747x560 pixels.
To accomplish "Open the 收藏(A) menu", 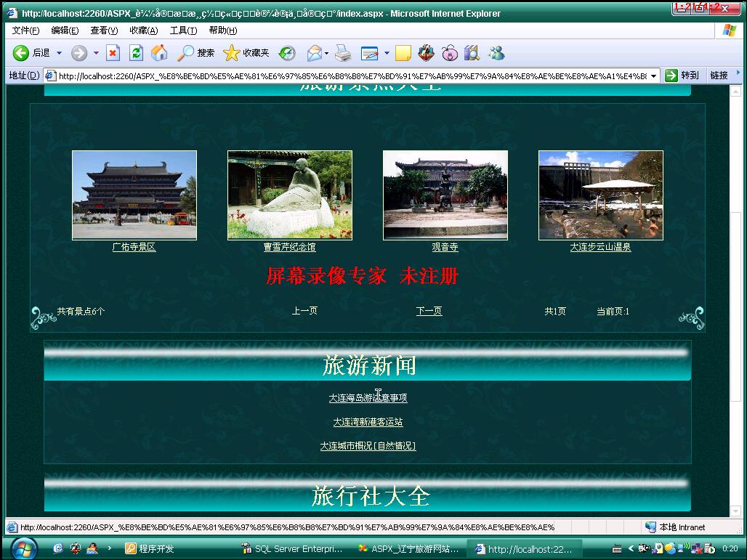I will (x=143, y=31).
